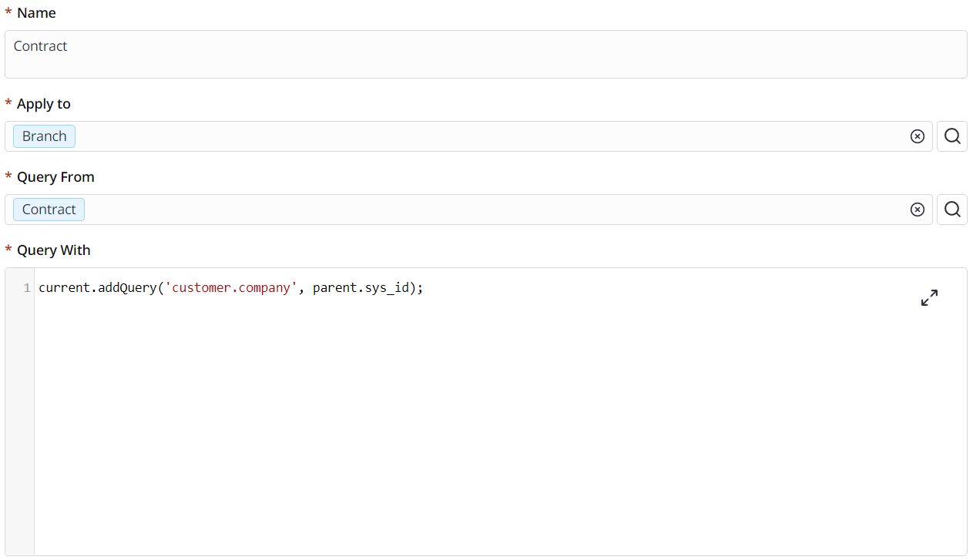Expand the Query With script editor

(x=929, y=298)
